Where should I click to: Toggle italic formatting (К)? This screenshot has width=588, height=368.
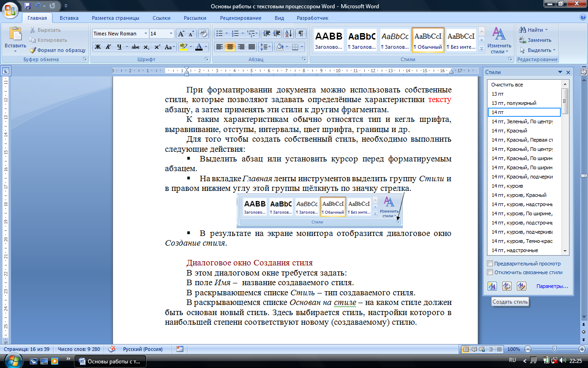(x=108, y=47)
